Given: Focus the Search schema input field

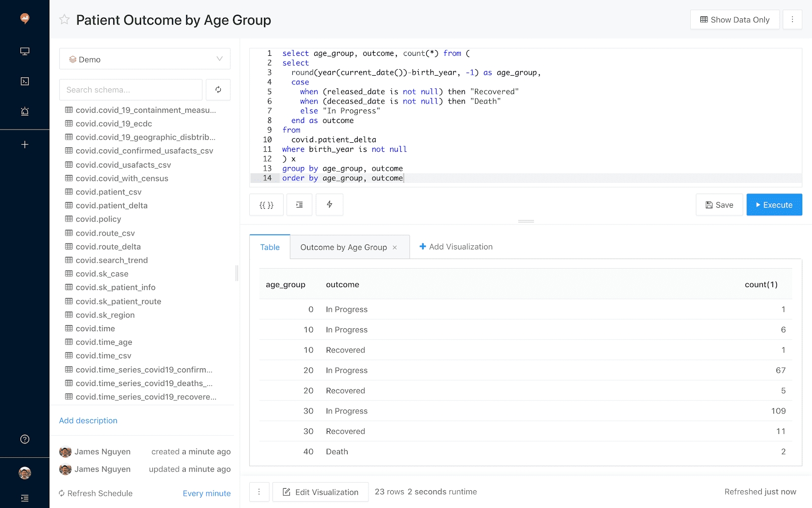Looking at the screenshot, I should point(131,90).
